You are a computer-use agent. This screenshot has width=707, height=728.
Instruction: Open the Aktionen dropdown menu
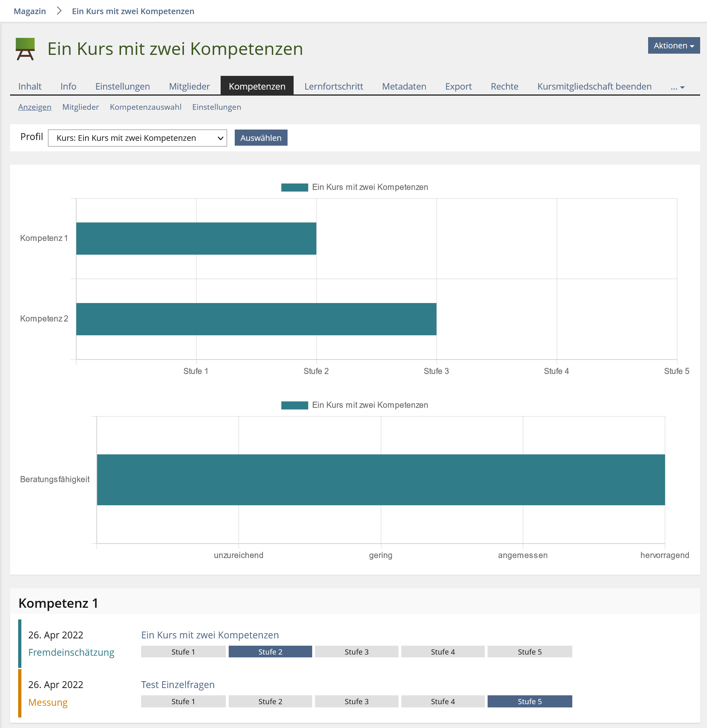(x=674, y=46)
